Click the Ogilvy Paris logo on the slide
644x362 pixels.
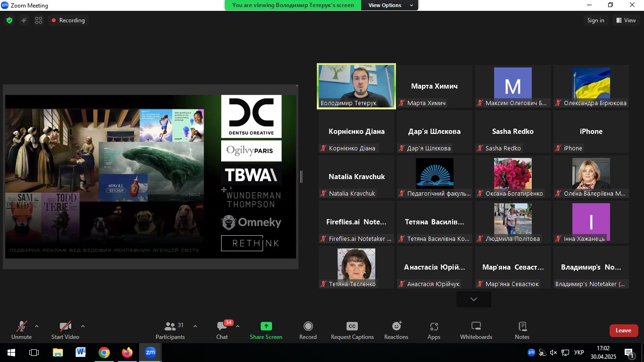(x=251, y=151)
